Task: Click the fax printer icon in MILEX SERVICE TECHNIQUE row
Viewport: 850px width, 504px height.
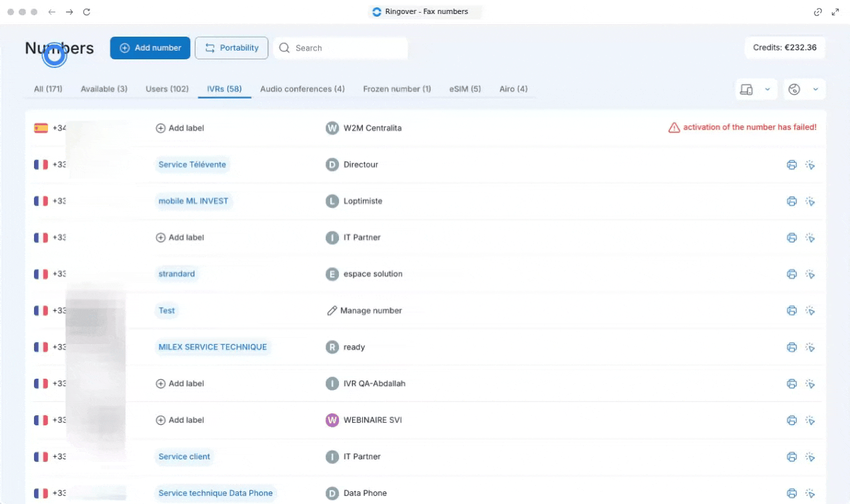Action: pos(792,347)
